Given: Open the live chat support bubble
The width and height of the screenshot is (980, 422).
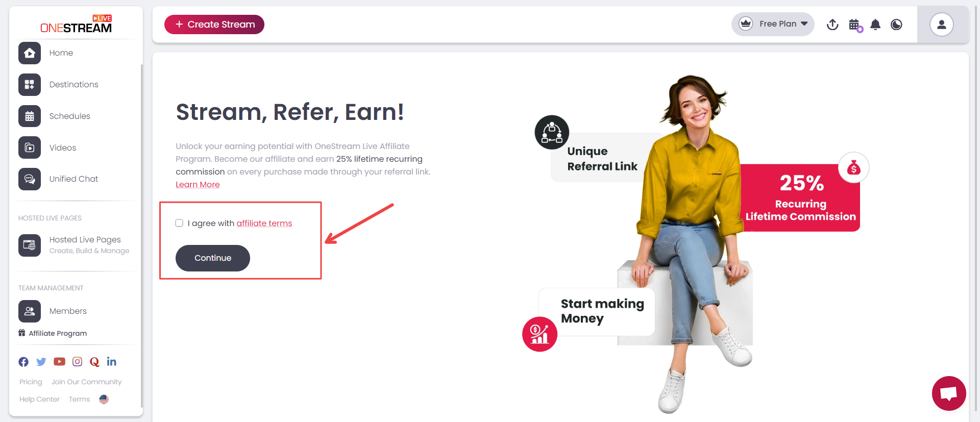Looking at the screenshot, I should pyautogui.click(x=949, y=393).
